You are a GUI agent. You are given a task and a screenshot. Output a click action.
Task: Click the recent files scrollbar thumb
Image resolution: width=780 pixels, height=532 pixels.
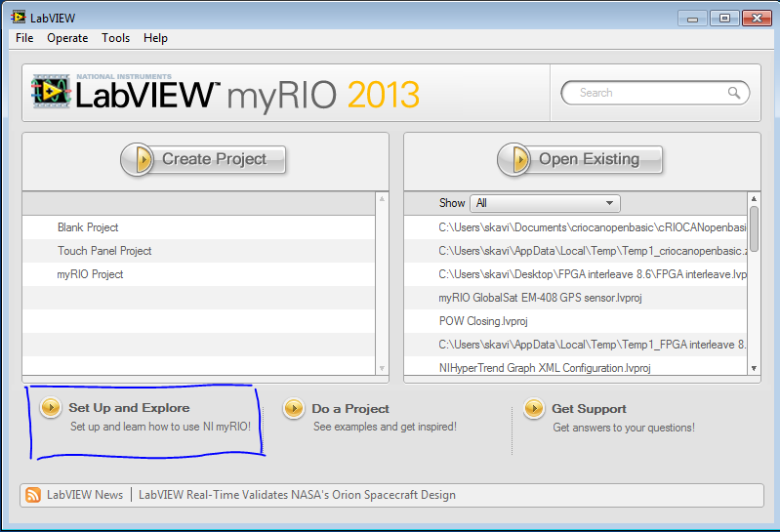tap(755, 229)
